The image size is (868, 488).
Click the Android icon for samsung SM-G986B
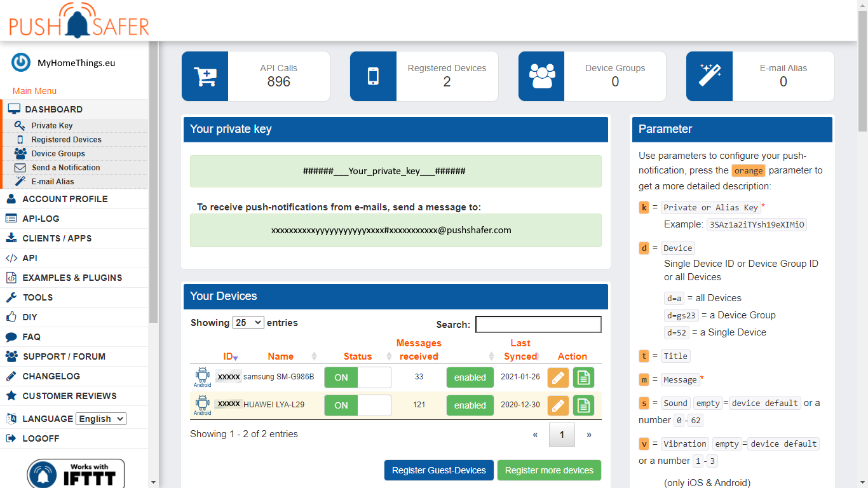click(x=203, y=377)
